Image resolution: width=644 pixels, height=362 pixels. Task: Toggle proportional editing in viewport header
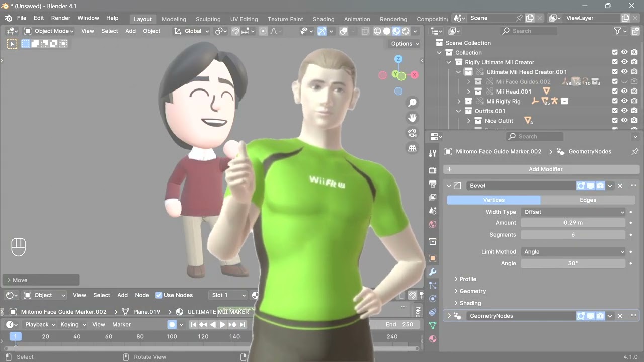point(263,31)
